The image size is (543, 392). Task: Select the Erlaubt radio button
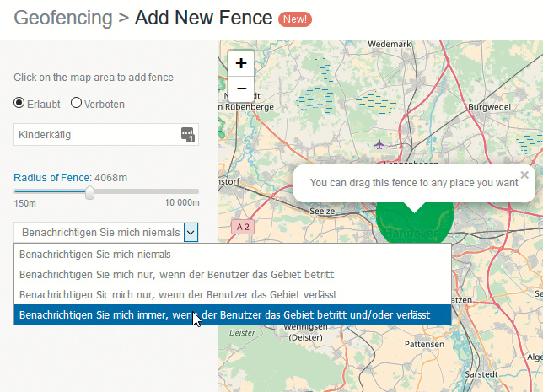point(19,103)
